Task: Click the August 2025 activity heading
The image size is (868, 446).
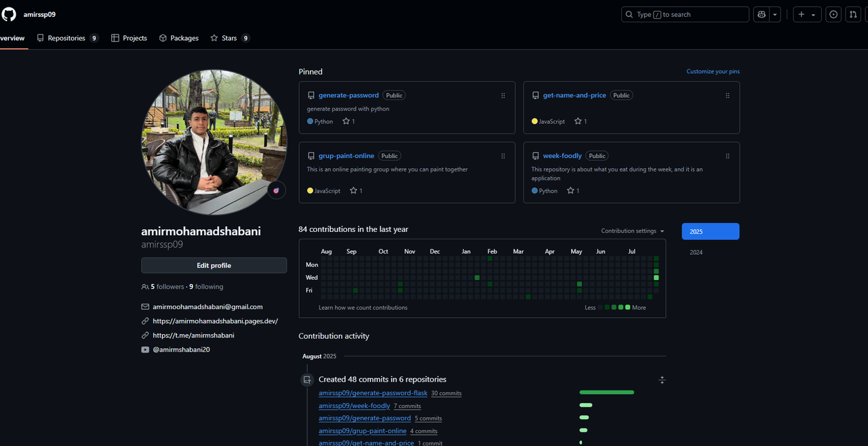Action: coord(319,356)
